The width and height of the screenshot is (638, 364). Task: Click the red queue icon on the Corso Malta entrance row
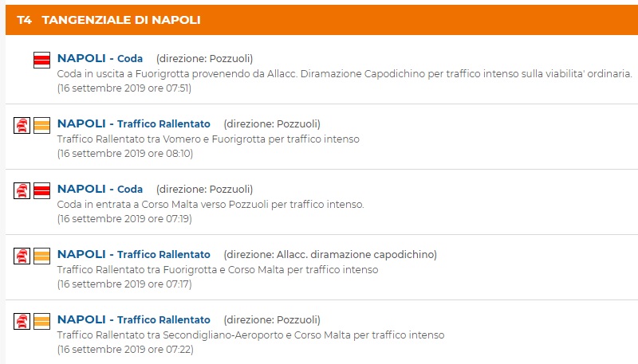coord(42,190)
